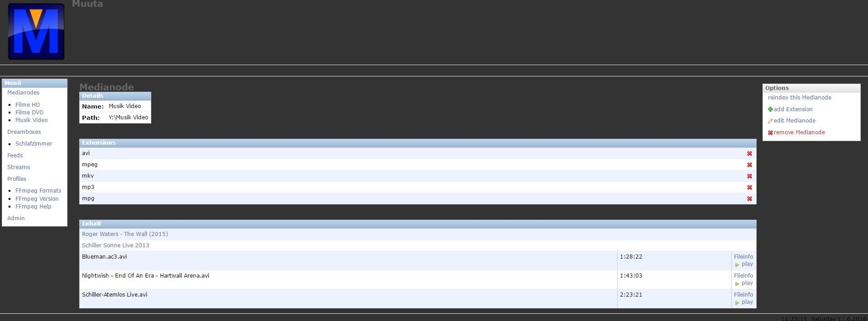Open Fileinfo for Blueman.ac3.avi
Viewport: 868px width, 321px height.
tap(743, 256)
